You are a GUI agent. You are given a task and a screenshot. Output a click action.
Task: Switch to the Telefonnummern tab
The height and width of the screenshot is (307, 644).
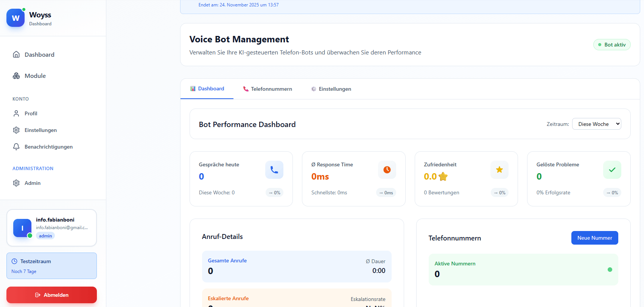click(x=268, y=89)
